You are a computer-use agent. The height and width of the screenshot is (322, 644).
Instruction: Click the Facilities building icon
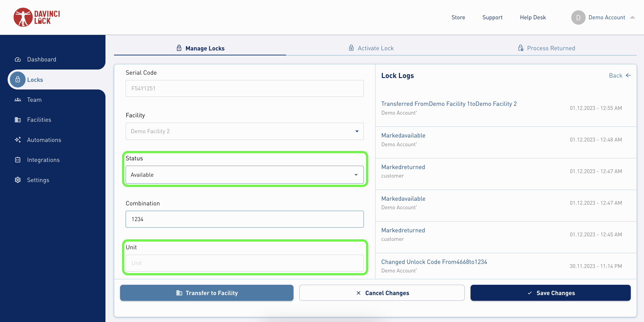(18, 120)
